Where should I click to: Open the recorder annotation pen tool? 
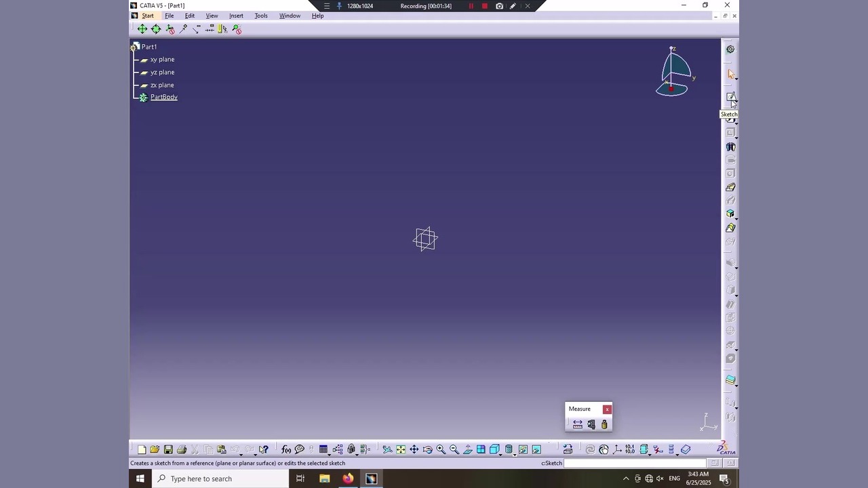coord(513,6)
